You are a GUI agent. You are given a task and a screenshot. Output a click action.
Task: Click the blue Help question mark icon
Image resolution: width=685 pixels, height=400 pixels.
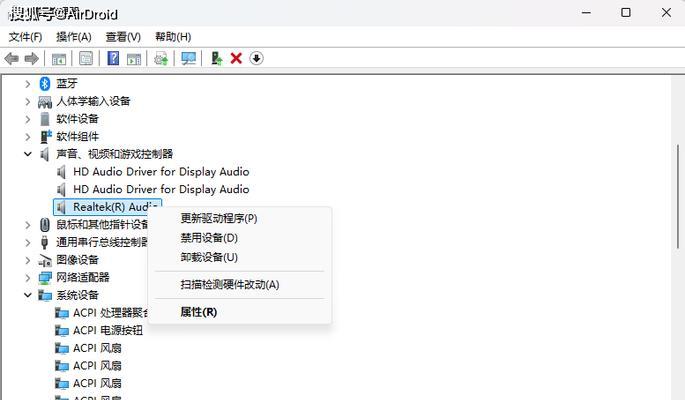[x=113, y=58]
